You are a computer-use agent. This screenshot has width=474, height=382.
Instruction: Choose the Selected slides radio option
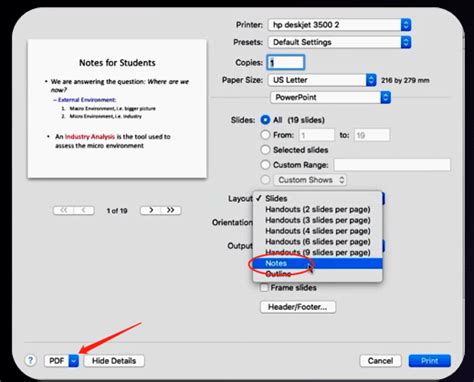(x=265, y=150)
